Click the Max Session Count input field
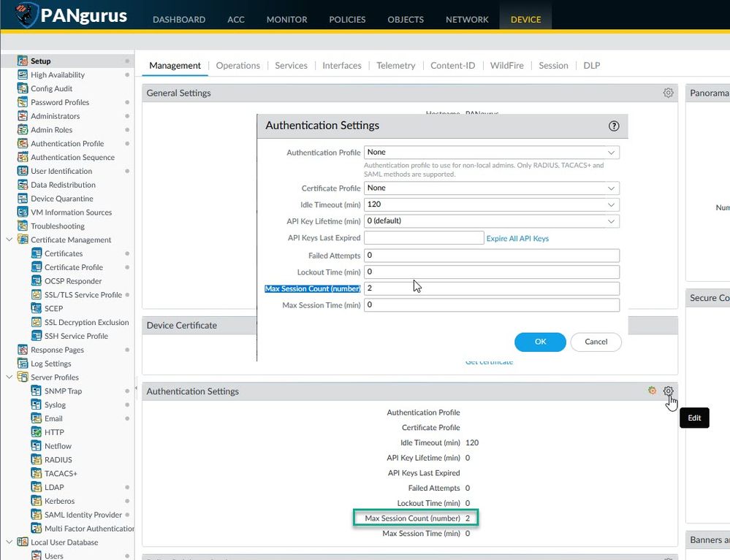Image resolution: width=730 pixels, height=560 pixels. pos(491,288)
